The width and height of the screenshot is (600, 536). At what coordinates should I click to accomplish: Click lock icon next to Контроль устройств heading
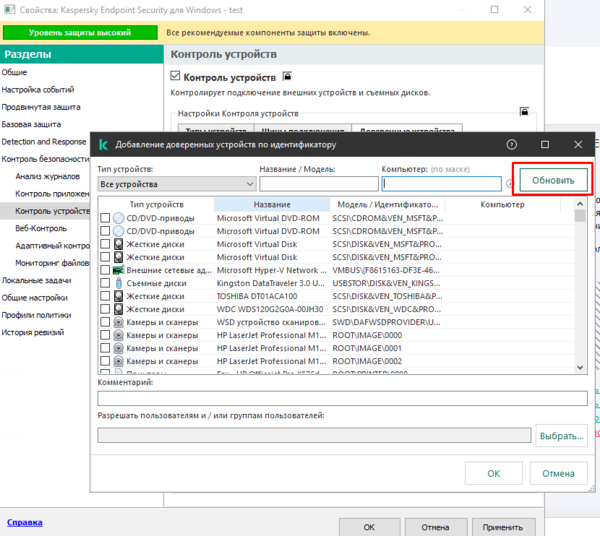287,76
